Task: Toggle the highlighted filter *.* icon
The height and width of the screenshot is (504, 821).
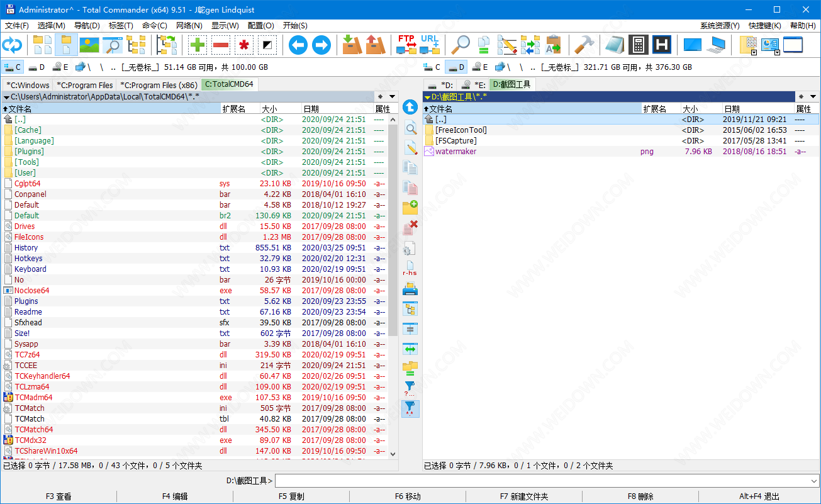Action: pos(410,409)
